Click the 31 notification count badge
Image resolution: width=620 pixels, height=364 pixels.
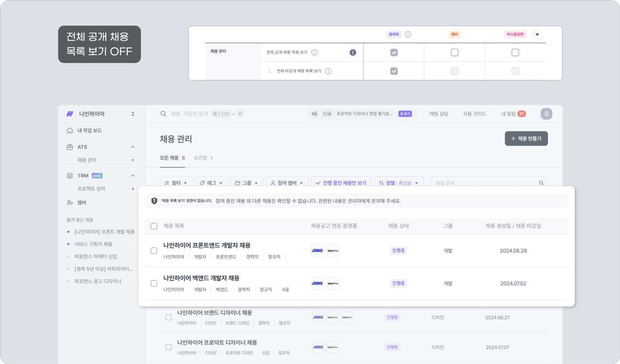[x=522, y=114]
